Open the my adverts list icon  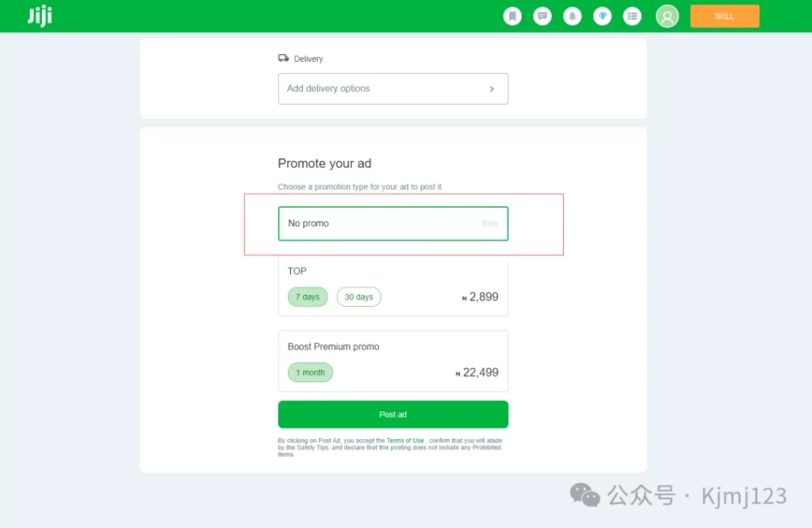(x=632, y=16)
